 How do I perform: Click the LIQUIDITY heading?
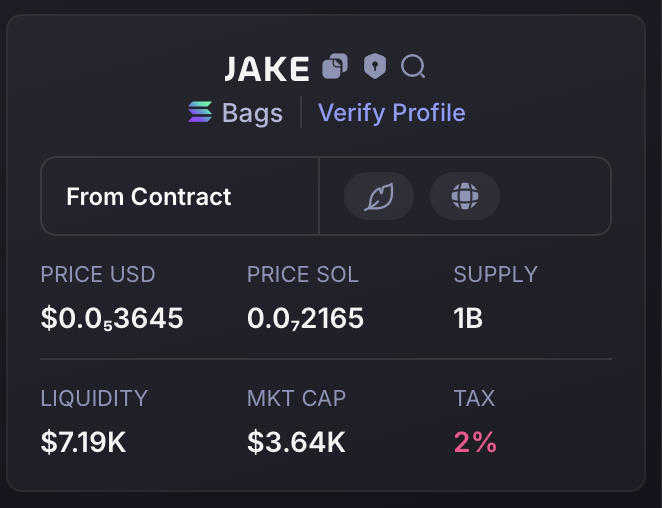94,398
